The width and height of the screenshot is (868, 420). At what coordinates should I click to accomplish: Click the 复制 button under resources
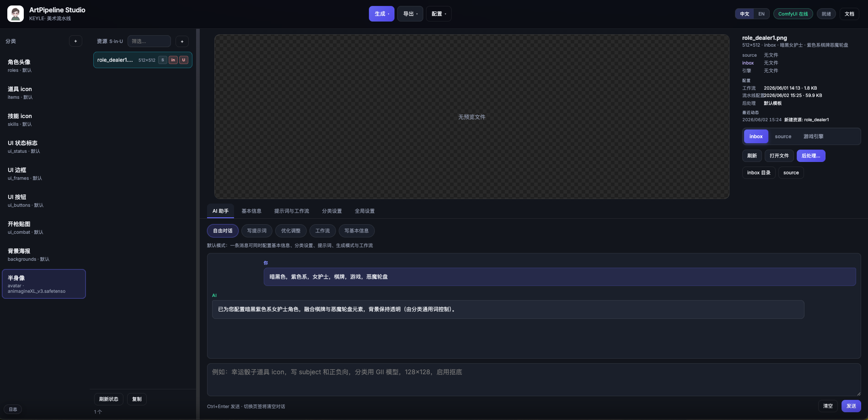137,399
